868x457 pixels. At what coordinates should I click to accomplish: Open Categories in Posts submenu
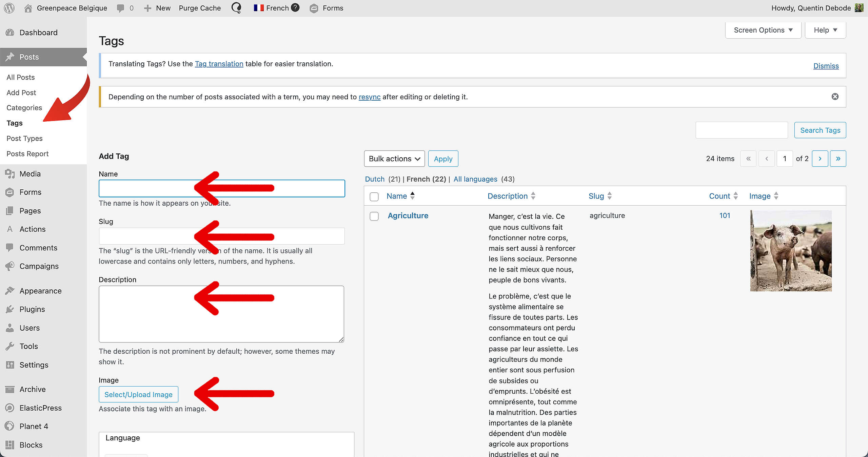(x=24, y=108)
